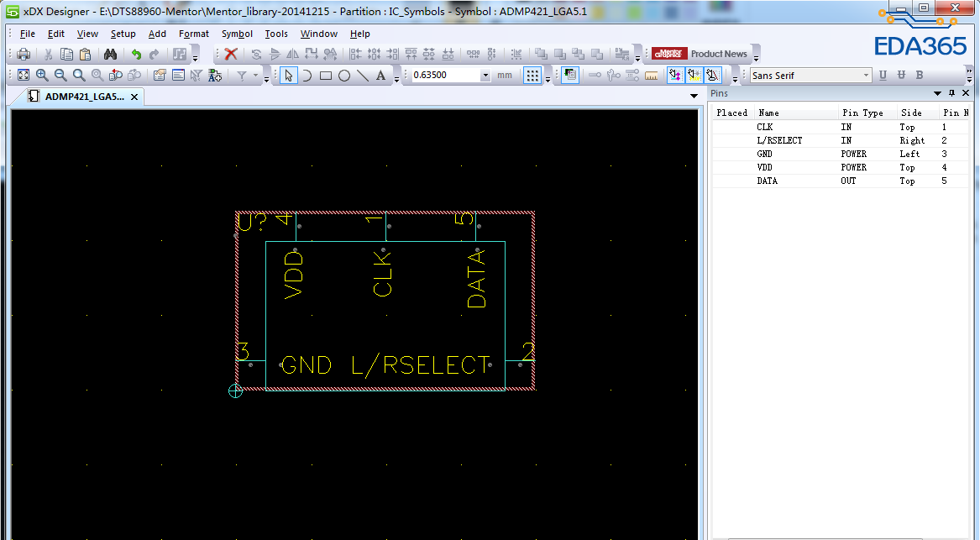Click the Redo arrow icon

[154, 55]
